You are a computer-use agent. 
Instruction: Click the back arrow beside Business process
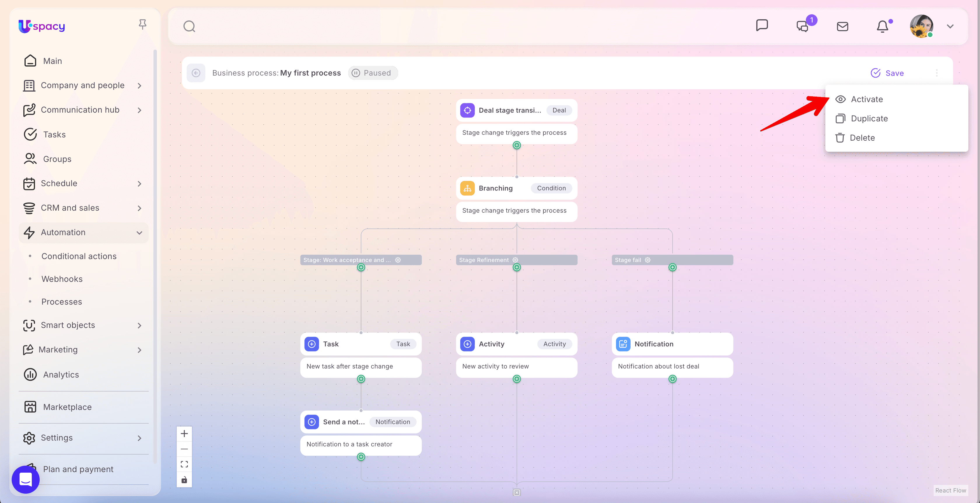196,73
